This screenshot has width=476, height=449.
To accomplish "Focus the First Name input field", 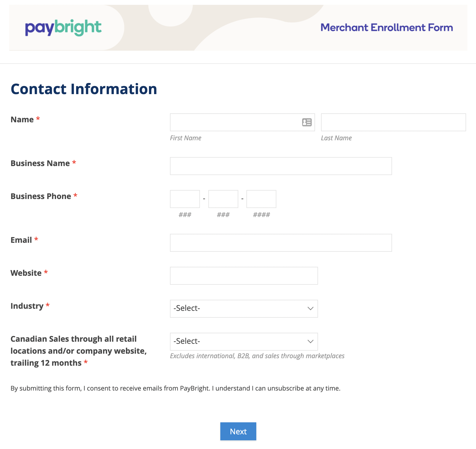I will tap(242, 122).
